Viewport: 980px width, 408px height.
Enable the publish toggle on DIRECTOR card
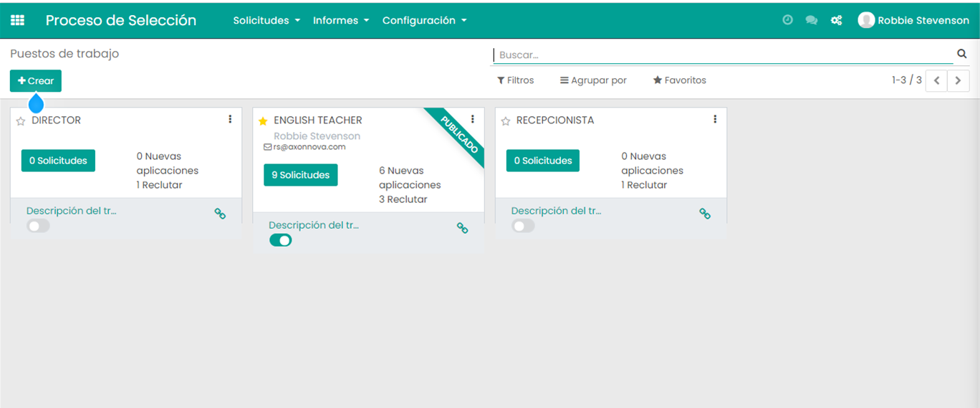pos(38,226)
